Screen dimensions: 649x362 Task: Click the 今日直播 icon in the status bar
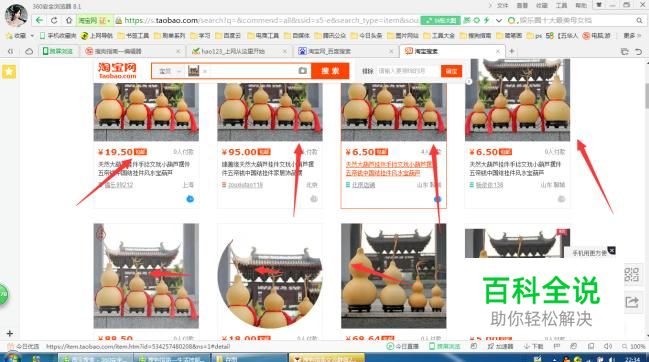[x=402, y=346]
